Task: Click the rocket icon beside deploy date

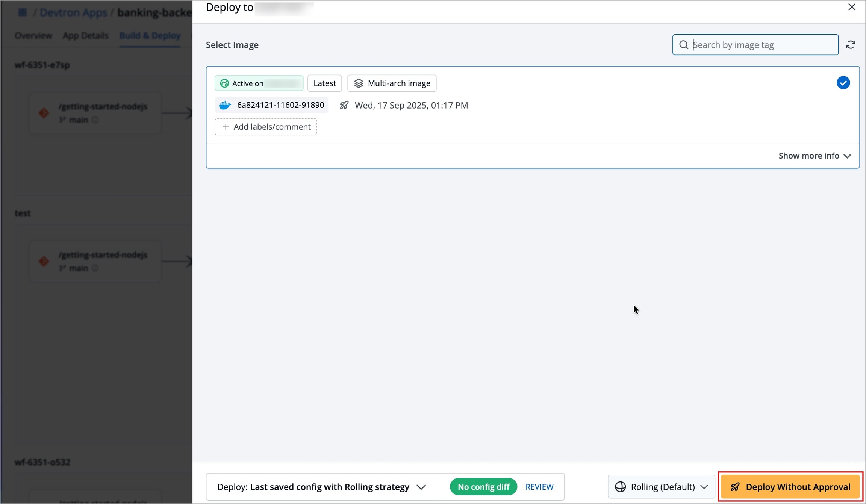Action: click(x=344, y=105)
